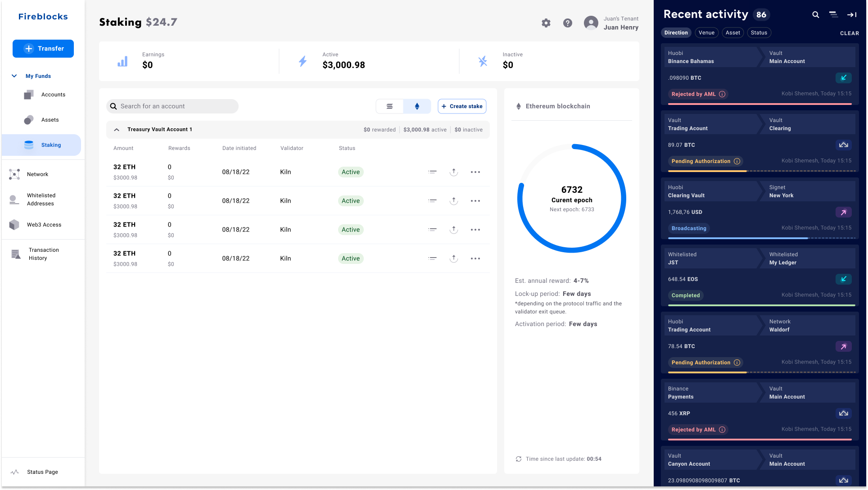
Task: Click the outgoing arrow icon on 1,768,76 USD card
Action: 844,212
